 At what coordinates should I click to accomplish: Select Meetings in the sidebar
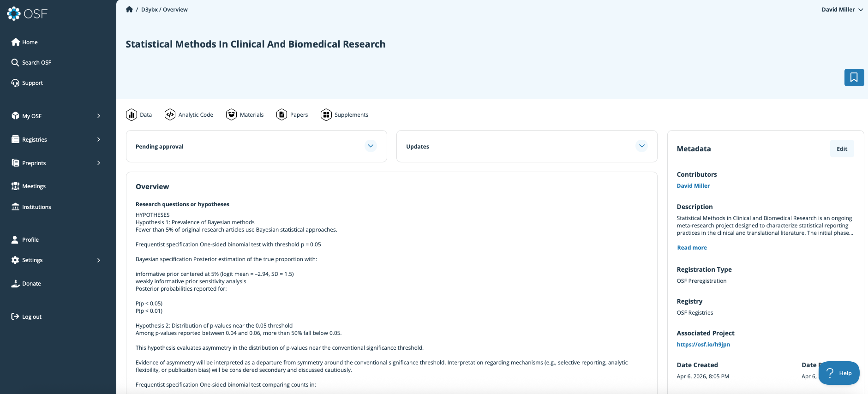coord(34,186)
